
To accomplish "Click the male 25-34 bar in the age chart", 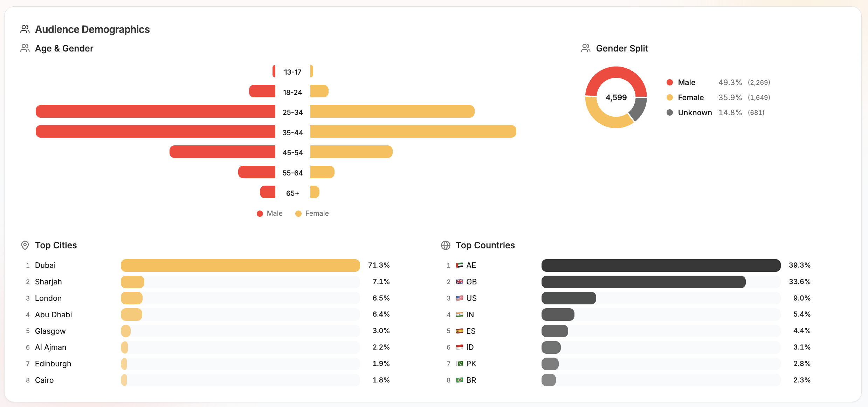I will 156,111.
